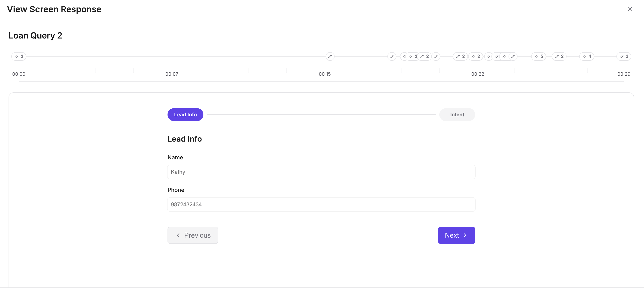Select the second lone pencil marker past 00:15
The height and width of the screenshot is (293, 644).
[x=392, y=56]
